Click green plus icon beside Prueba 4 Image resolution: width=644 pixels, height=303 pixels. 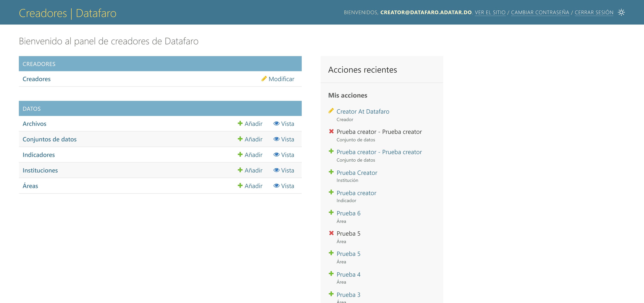(x=331, y=274)
